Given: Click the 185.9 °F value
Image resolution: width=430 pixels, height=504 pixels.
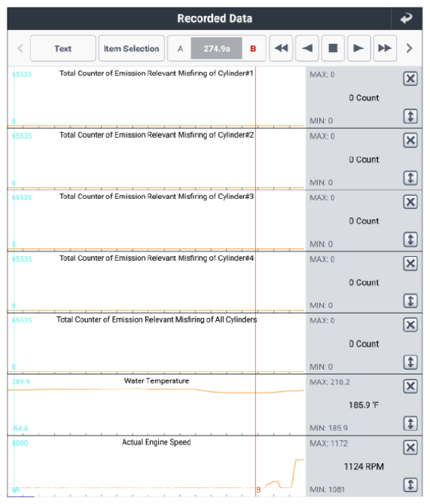Looking at the screenshot, I should coord(364,405).
